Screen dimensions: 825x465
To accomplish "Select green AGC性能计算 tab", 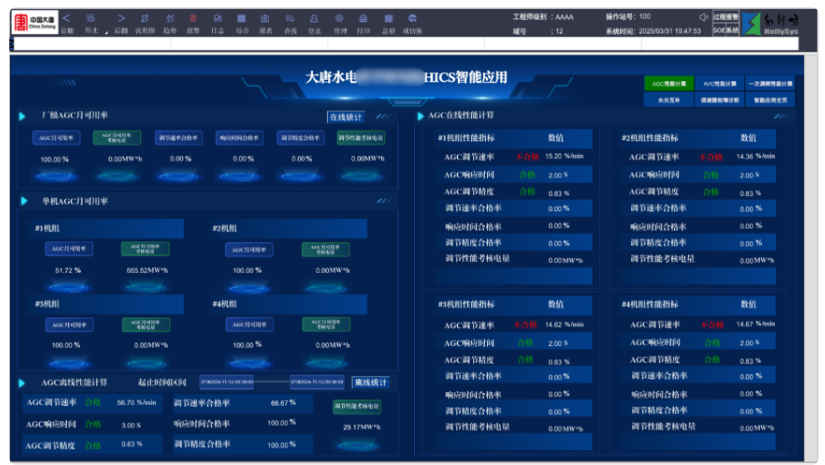I will [669, 84].
